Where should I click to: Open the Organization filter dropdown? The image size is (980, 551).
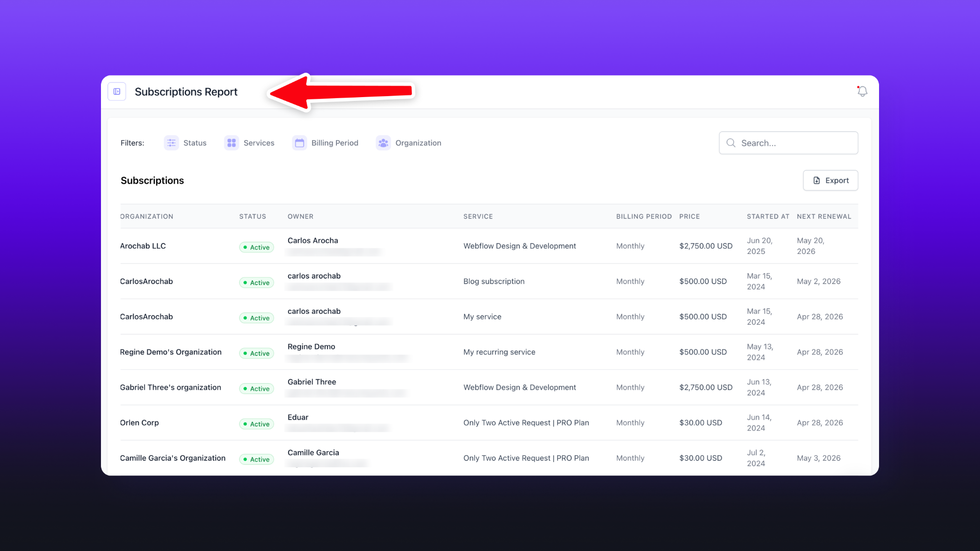pos(409,143)
